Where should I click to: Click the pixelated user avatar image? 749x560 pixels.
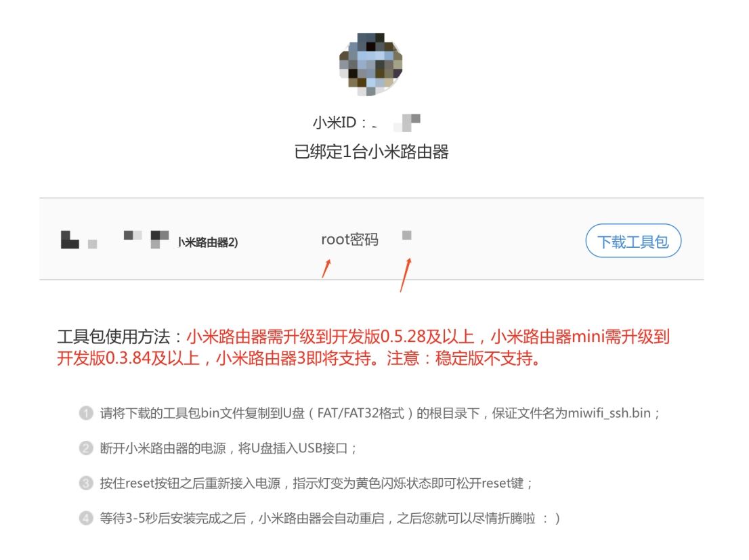[x=370, y=64]
